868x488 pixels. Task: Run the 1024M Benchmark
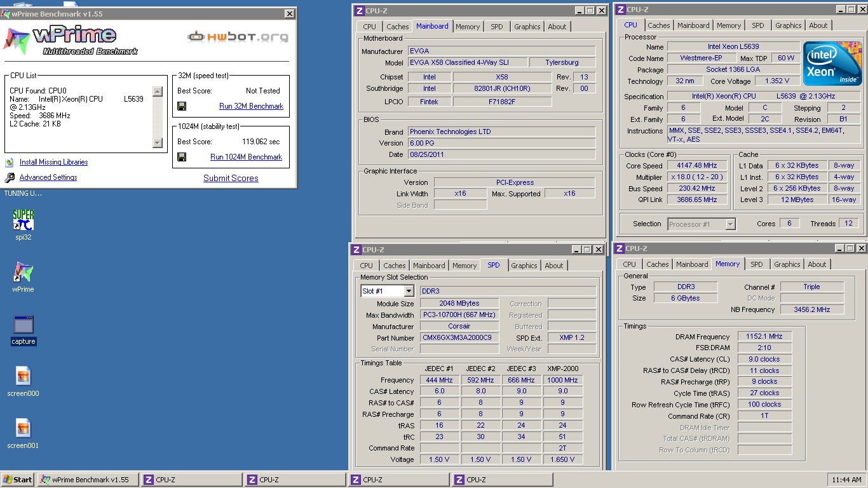tap(246, 157)
